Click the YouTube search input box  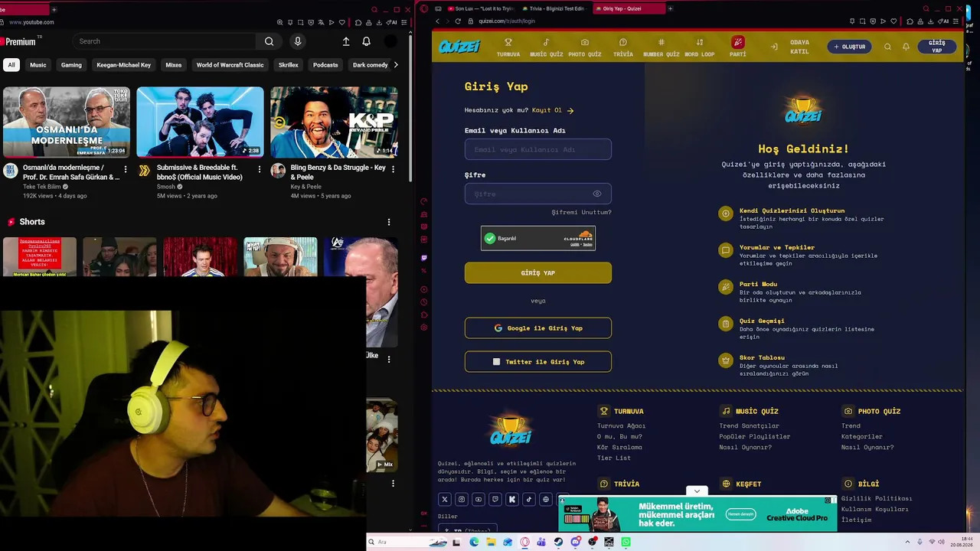coord(165,41)
